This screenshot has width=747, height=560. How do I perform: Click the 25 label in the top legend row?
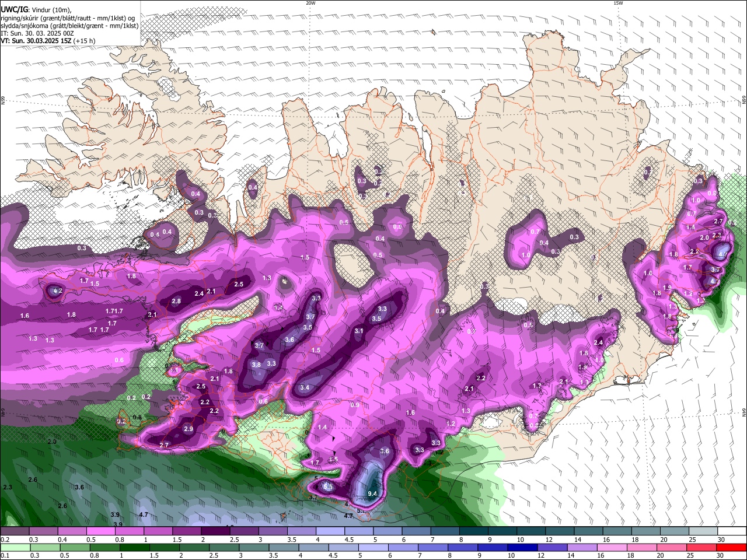point(692,540)
